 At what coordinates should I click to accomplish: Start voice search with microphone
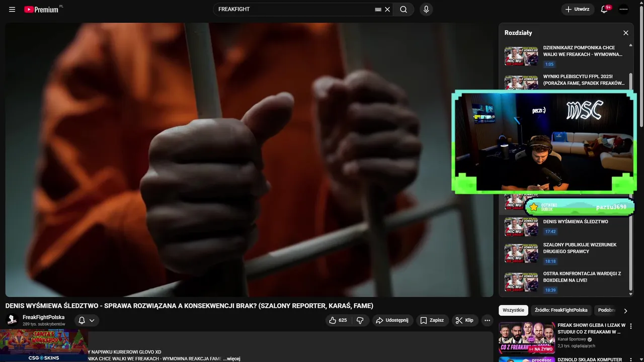pos(426,10)
